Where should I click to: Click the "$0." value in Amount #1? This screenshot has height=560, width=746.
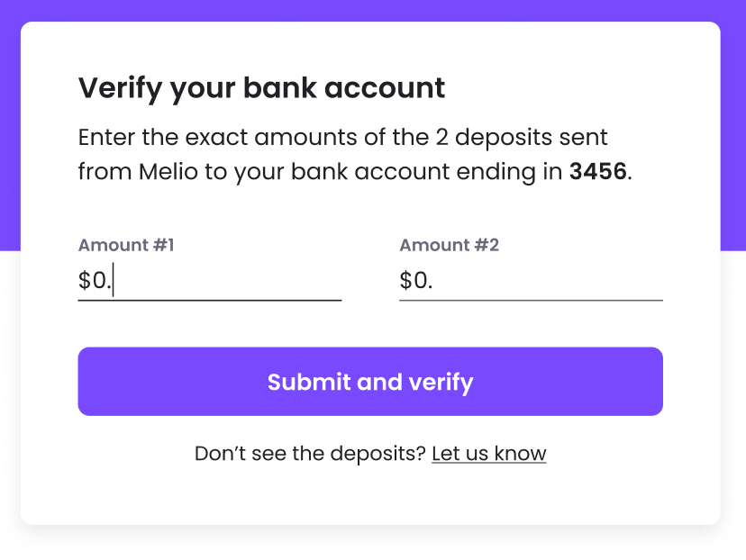pos(94,281)
